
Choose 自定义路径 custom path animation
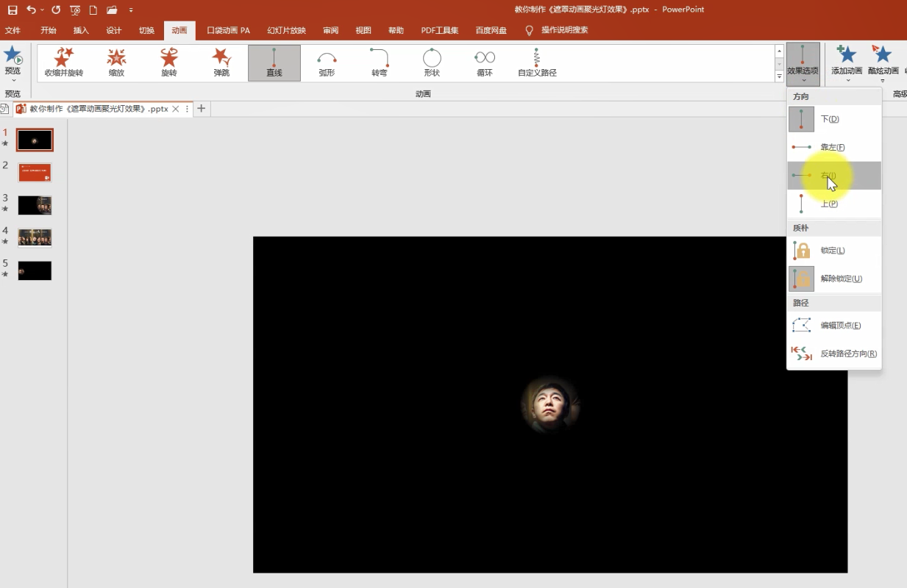point(537,62)
